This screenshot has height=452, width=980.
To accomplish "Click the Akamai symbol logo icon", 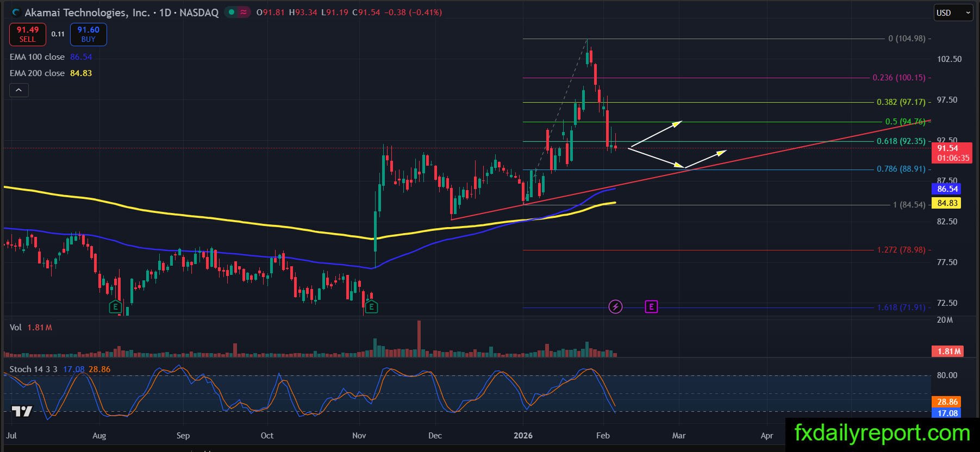I will click(x=16, y=12).
